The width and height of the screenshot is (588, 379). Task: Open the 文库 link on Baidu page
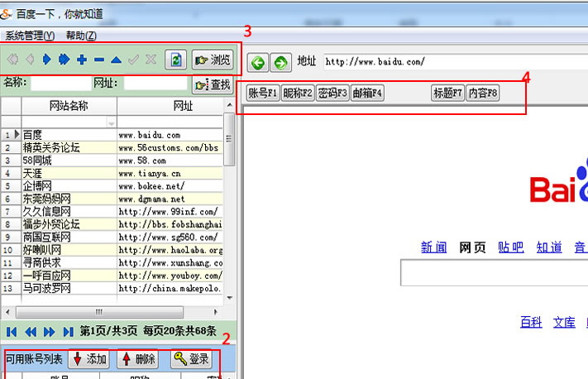(x=564, y=322)
